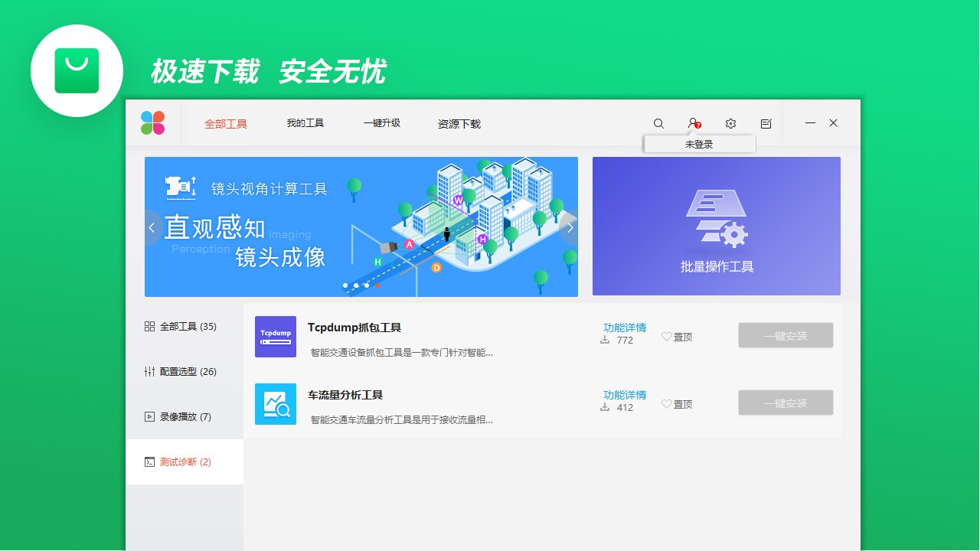This screenshot has height=551, width=980.
Task: Click heart icon for 车流量分析工具
Action: coord(666,404)
